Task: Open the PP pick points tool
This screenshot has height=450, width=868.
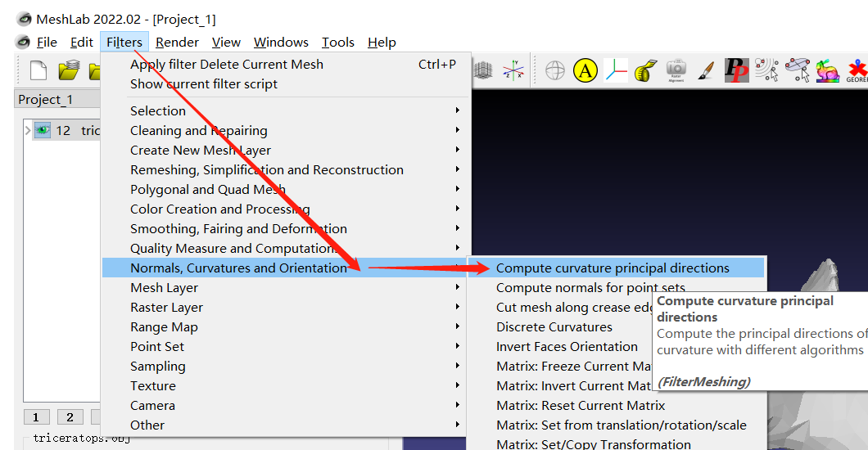Action: [x=736, y=70]
